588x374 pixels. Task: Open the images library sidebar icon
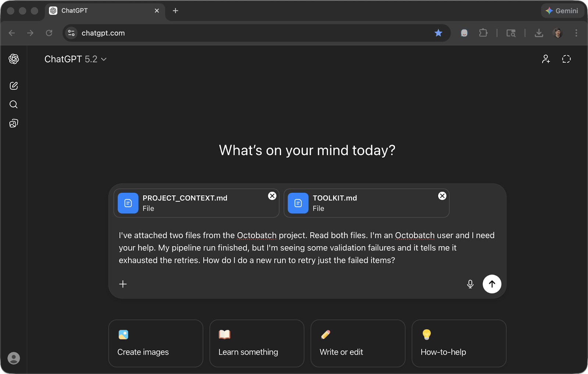coord(14,123)
